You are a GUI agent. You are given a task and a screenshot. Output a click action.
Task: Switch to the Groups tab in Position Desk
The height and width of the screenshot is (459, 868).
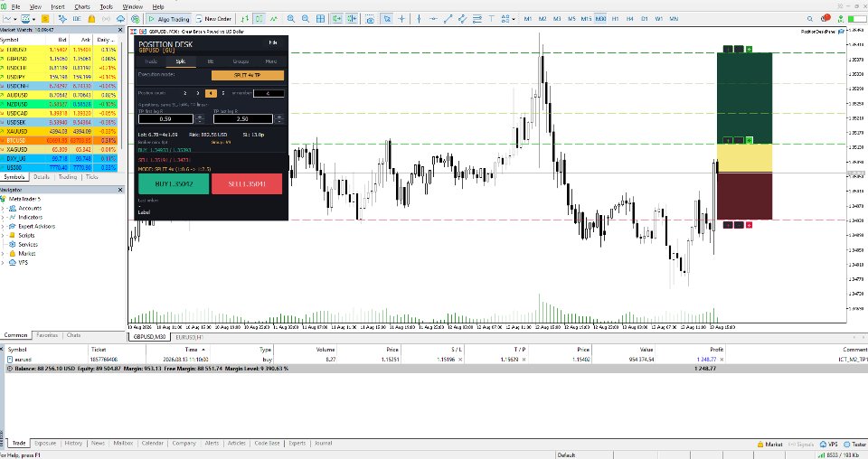point(241,61)
